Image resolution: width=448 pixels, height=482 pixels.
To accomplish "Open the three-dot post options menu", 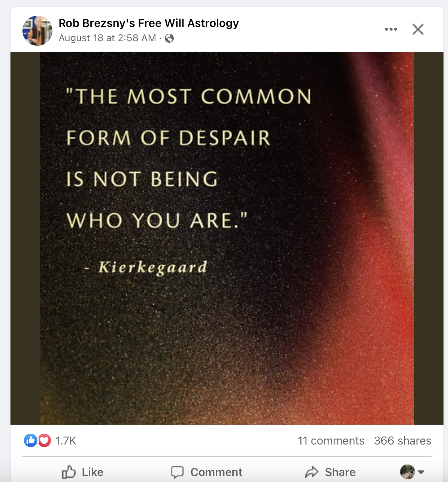I will click(391, 29).
